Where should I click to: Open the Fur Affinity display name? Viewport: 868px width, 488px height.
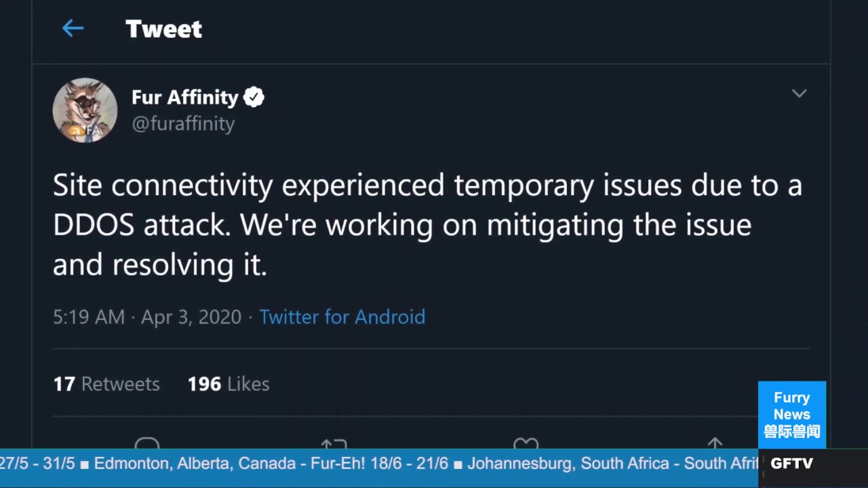pyautogui.click(x=184, y=98)
